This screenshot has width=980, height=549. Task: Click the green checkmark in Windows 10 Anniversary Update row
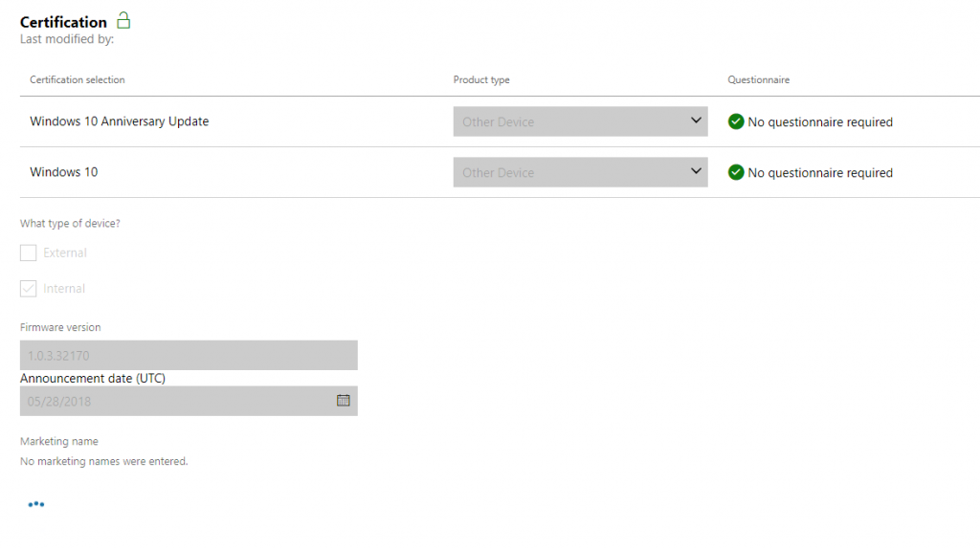pyautogui.click(x=736, y=121)
